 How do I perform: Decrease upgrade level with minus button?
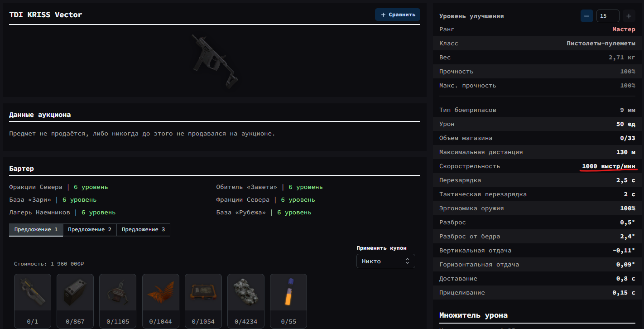click(x=586, y=16)
